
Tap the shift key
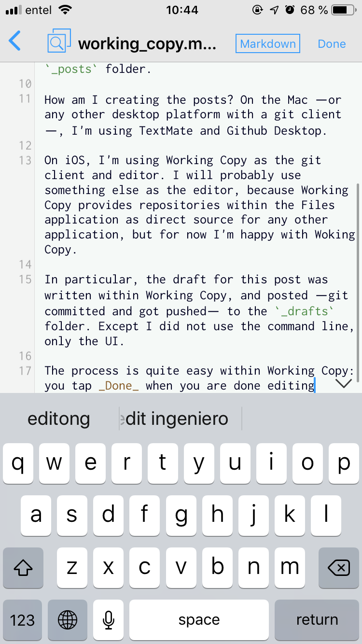(x=23, y=568)
